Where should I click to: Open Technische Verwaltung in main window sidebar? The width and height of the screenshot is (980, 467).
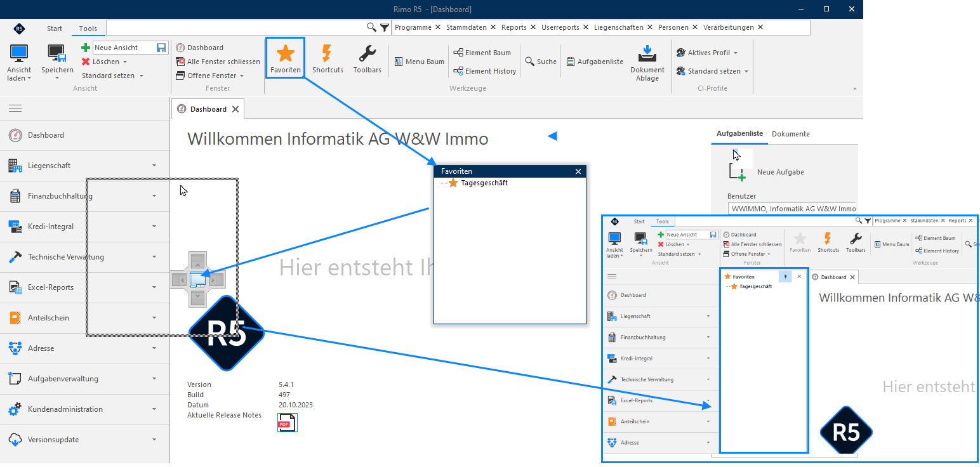pyautogui.click(x=85, y=257)
